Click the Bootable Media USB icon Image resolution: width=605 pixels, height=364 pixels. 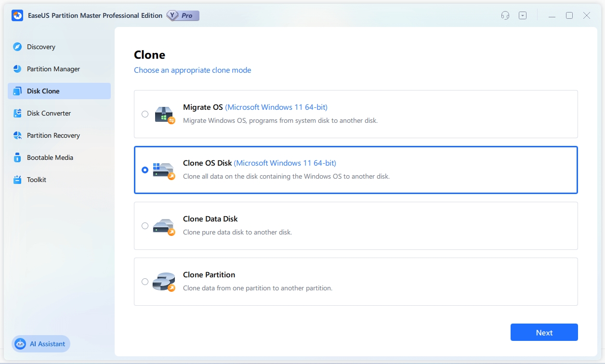tap(17, 157)
